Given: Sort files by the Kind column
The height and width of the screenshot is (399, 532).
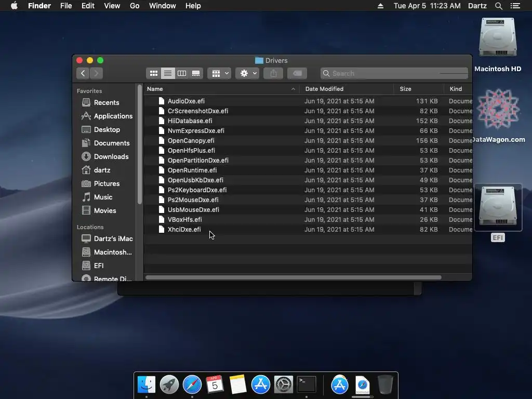Looking at the screenshot, I should 456,89.
